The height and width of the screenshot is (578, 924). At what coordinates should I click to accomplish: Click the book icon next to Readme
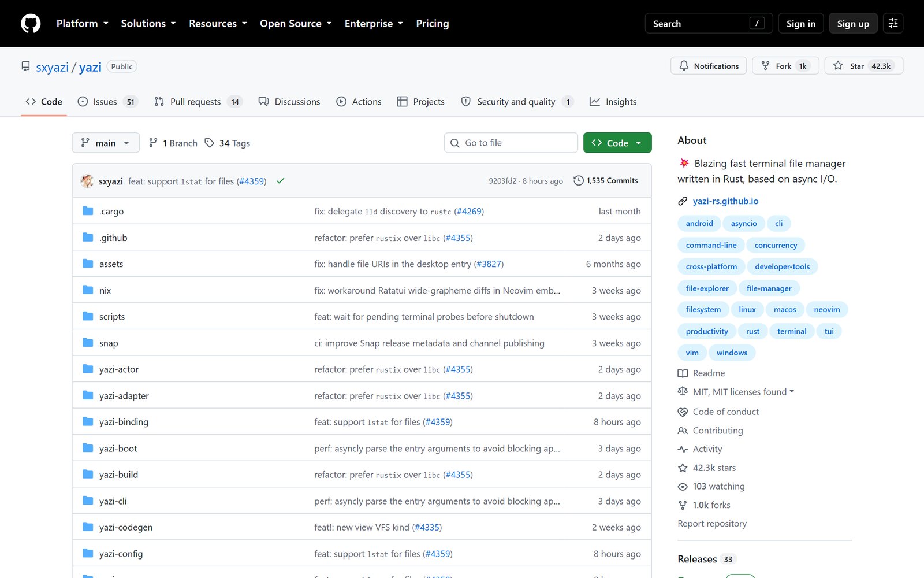pyautogui.click(x=683, y=373)
